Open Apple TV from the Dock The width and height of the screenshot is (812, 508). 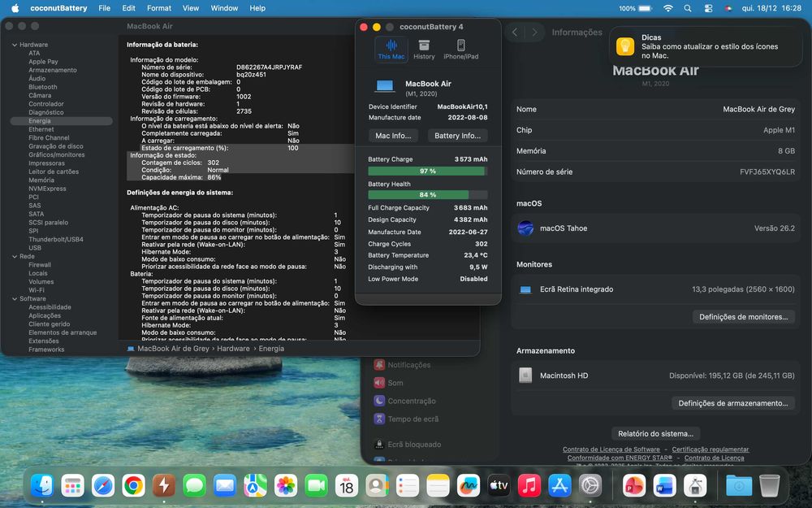499,486
